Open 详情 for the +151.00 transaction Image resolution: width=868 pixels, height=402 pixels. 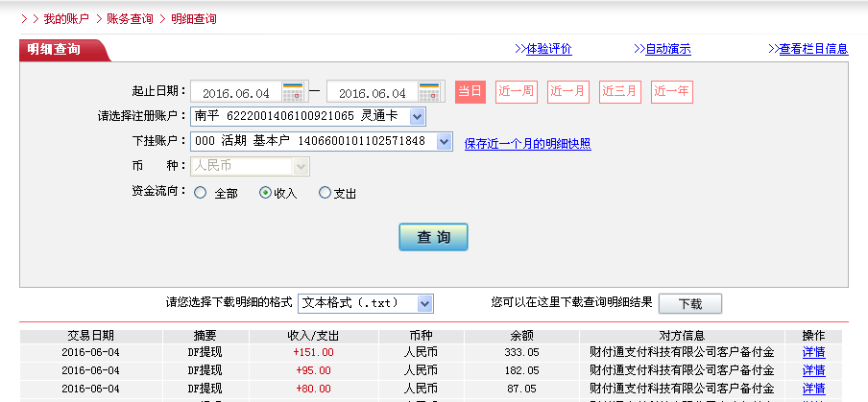813,352
